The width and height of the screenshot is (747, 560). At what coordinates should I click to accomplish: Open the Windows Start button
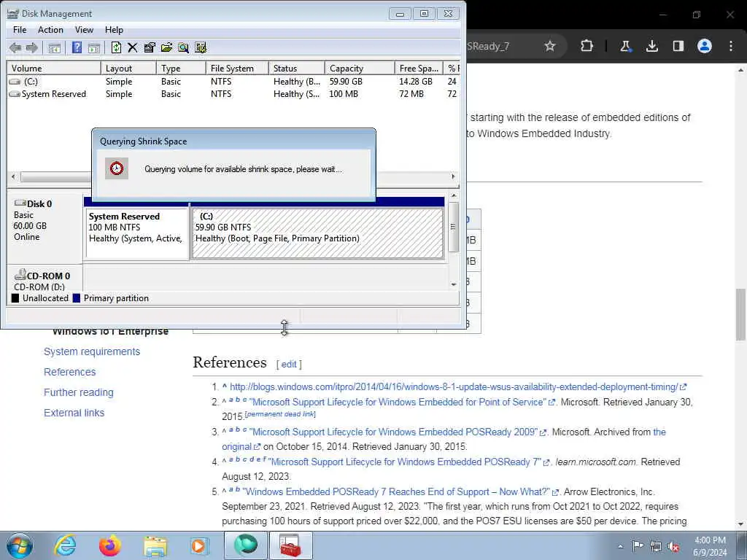point(20,545)
